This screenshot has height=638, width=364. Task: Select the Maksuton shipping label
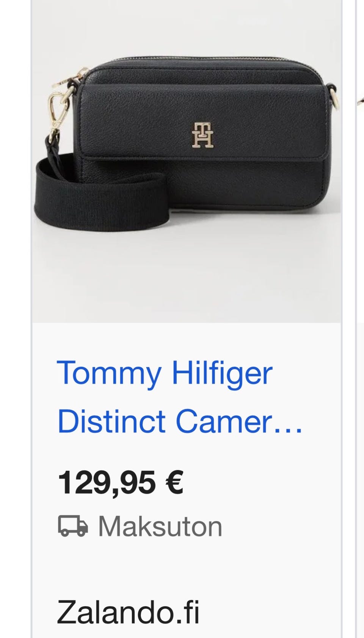[x=160, y=526]
